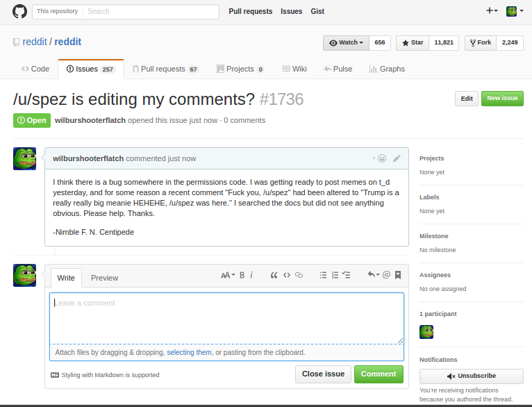Click the selecting them attachment link
Image resolution: width=532 pixels, height=407 pixels.
(x=189, y=352)
